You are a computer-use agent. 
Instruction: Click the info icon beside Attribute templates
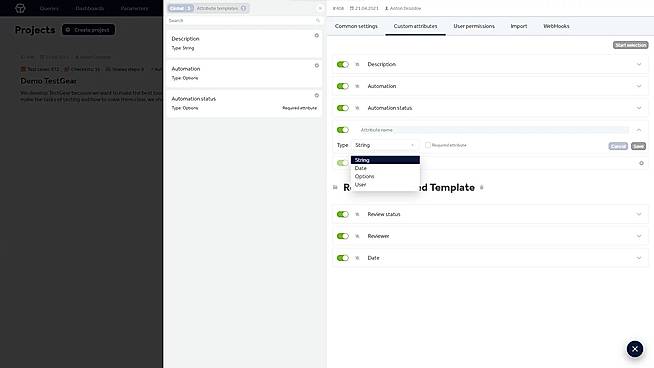244,8
